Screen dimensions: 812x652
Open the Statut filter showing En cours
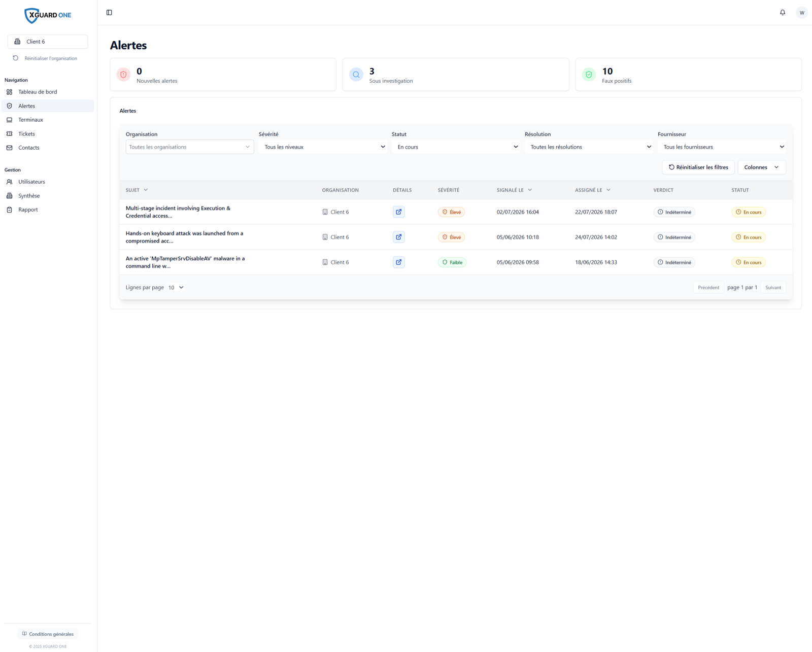coord(456,147)
